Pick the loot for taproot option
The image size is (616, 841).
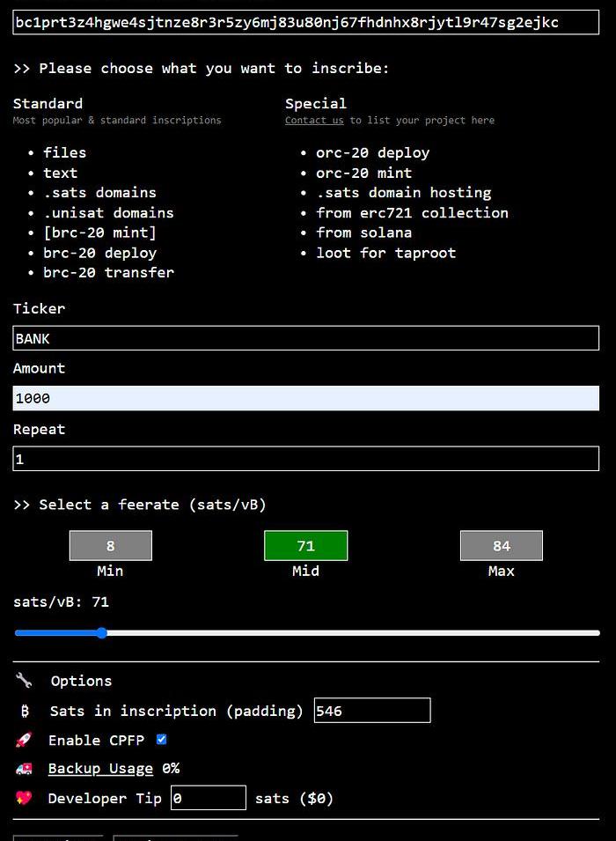click(x=385, y=253)
